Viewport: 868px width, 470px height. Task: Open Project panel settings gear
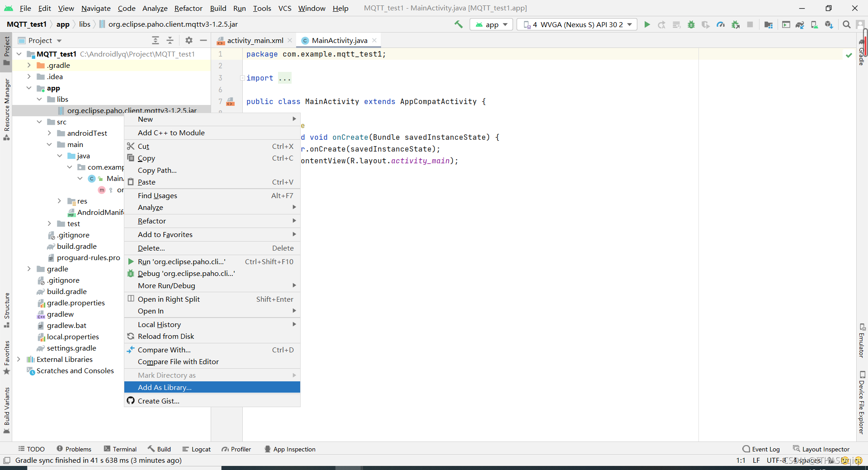(x=189, y=40)
